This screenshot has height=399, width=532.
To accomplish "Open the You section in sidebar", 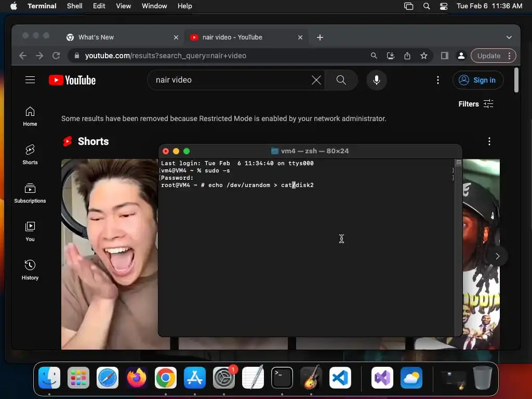I will click(x=30, y=231).
